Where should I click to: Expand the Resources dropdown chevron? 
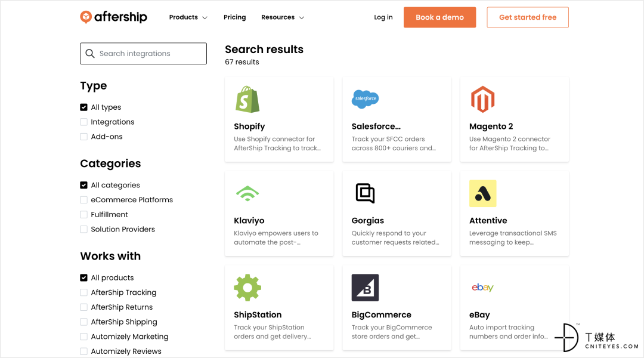[302, 18]
